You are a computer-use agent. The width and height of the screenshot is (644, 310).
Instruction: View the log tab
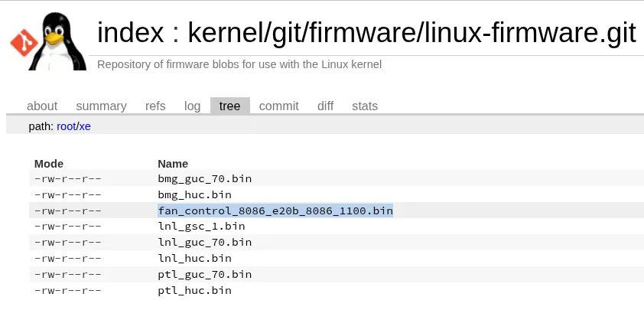[x=192, y=106]
